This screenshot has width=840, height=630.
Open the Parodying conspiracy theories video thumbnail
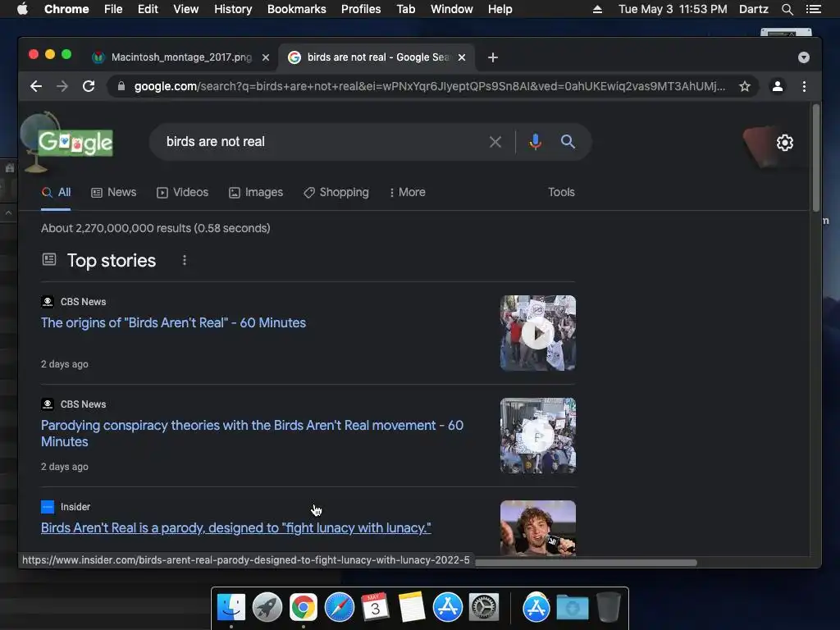[538, 436]
